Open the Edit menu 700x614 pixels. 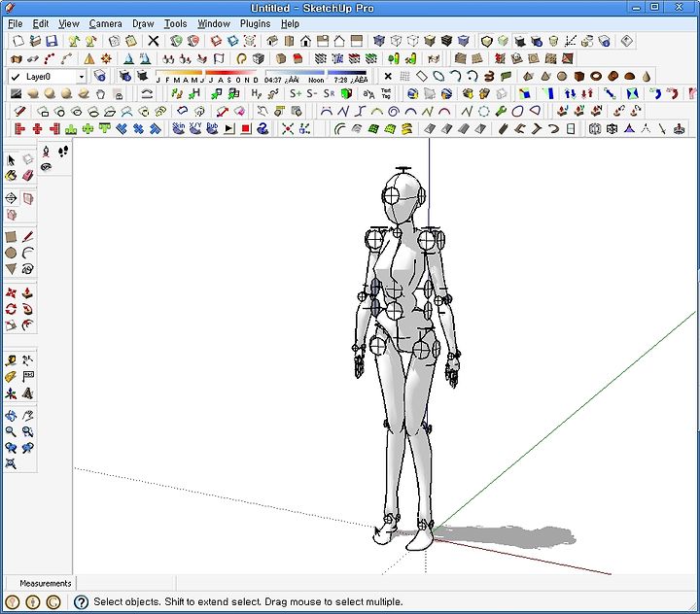[41, 23]
